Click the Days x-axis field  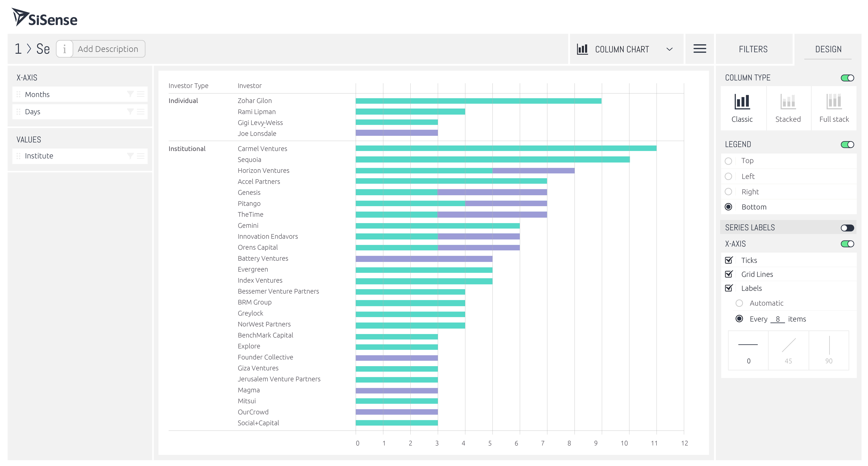(80, 112)
